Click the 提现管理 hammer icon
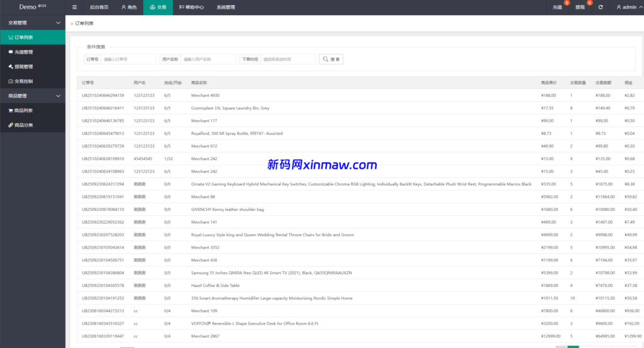This screenshot has width=644, height=348. click(10, 67)
